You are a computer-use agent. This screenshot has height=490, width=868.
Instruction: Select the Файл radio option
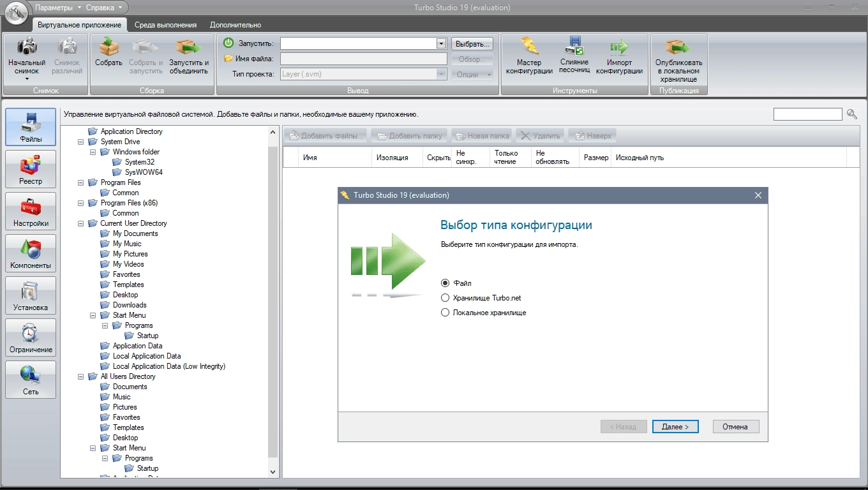(445, 283)
